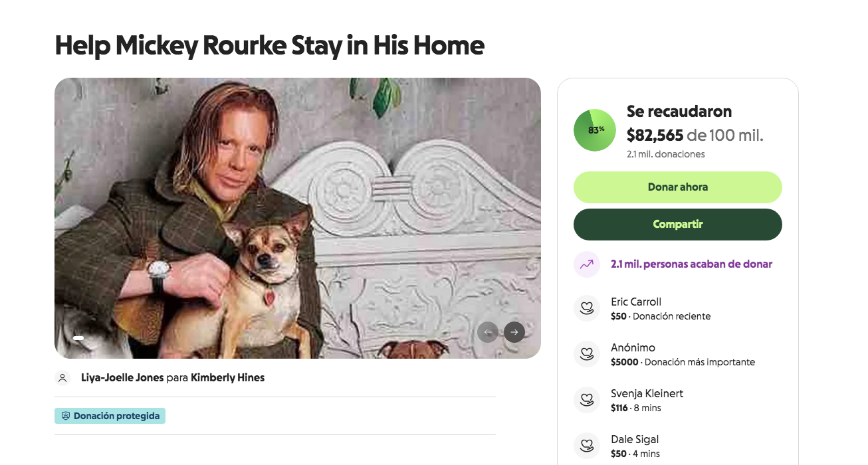Click the heart icon next to Dale Sigal
Viewport: 868px width, 465px height.
click(x=587, y=445)
